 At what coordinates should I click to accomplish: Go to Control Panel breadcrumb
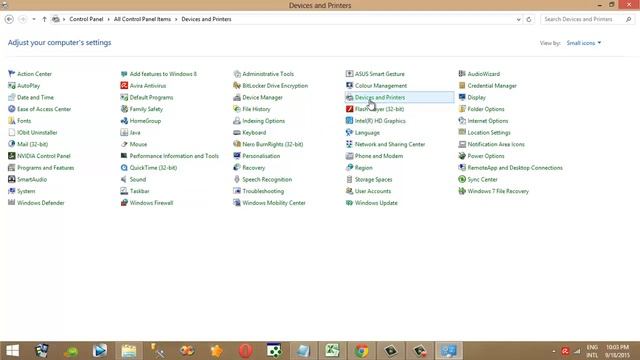pos(86,19)
